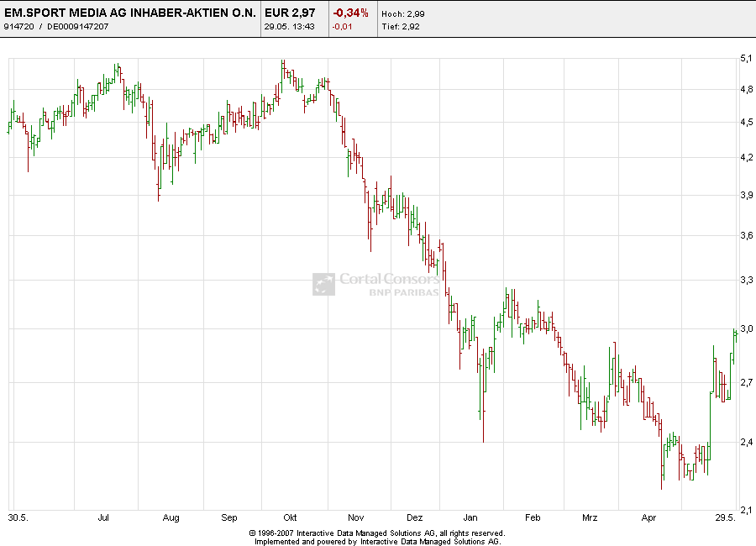Click the 3,3 price axis label
756x546 pixels.
(x=746, y=280)
